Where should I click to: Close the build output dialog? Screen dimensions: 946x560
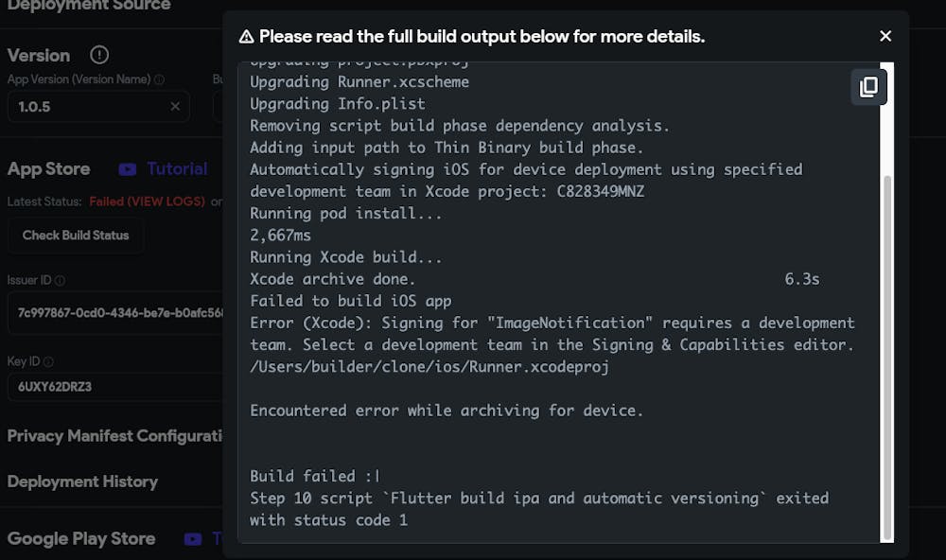(885, 36)
